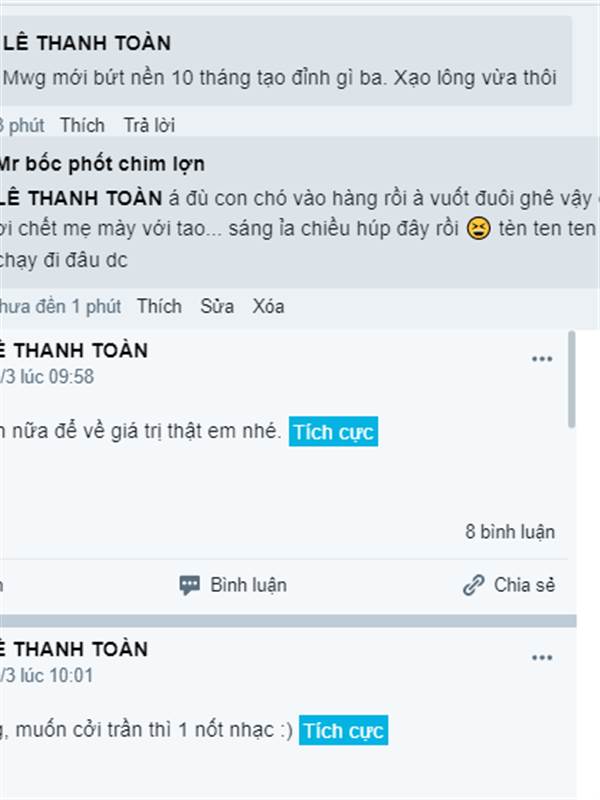Viewport: 600px width, 800px height.
Task: Open the three-dot menu on the 10:01 post
Action: 542,657
